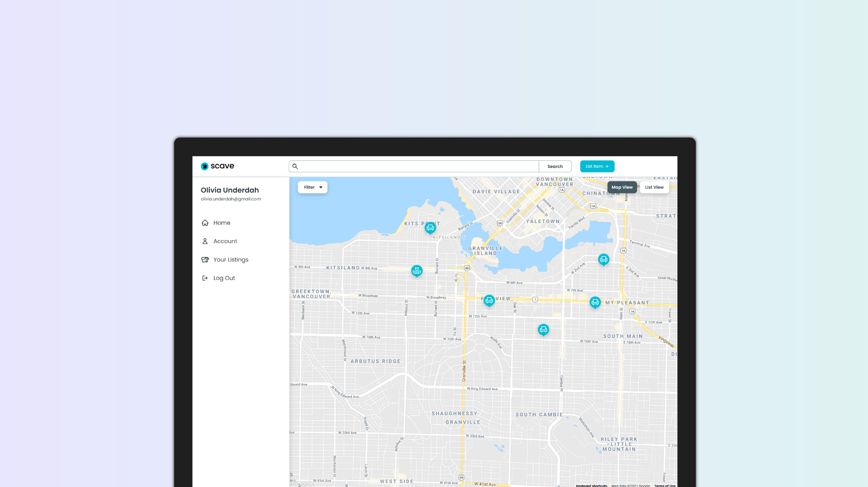Screen dimensions: 868x487
Task: Open Your Listings from sidebar
Action: tap(231, 260)
